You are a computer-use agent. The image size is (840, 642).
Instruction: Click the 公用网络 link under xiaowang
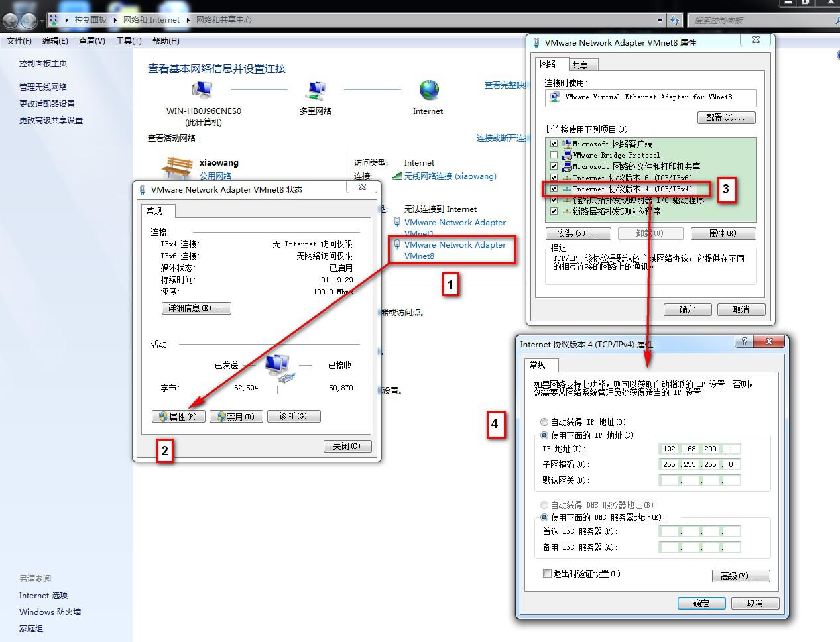point(215,176)
